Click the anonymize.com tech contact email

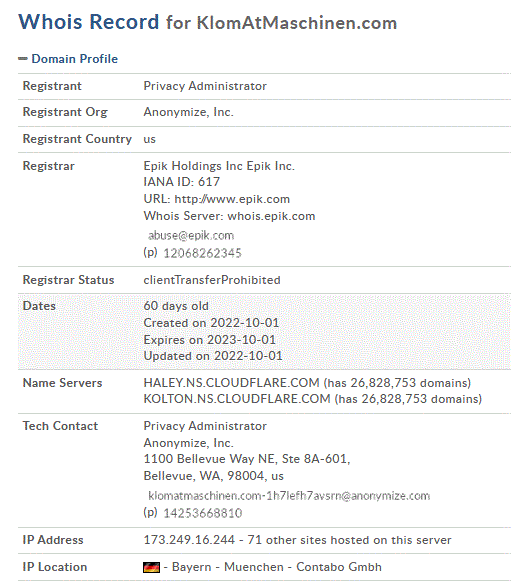[x=289, y=496]
